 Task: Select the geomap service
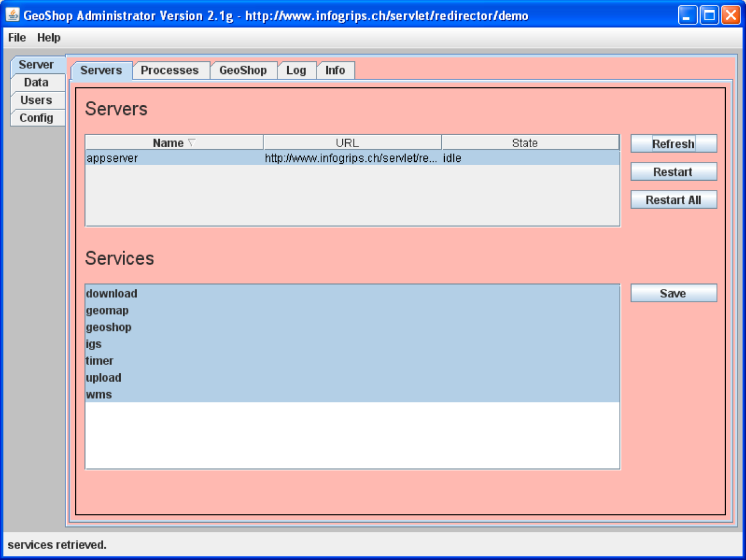tap(353, 310)
